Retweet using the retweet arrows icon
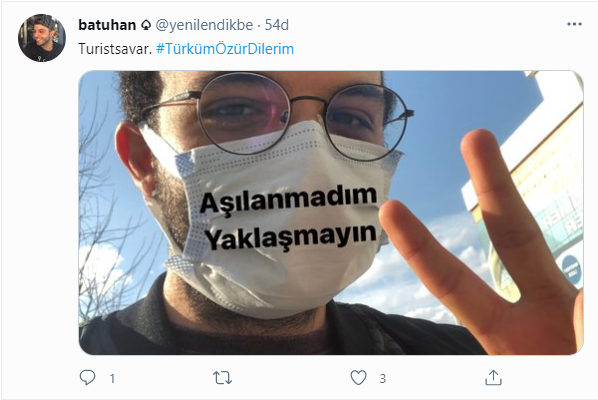 coord(222,378)
